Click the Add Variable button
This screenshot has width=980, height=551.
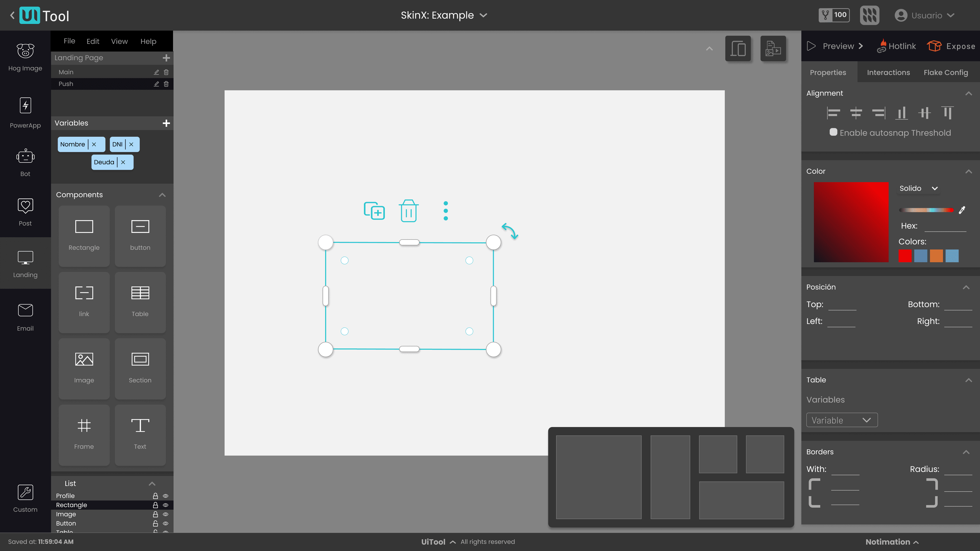click(166, 123)
